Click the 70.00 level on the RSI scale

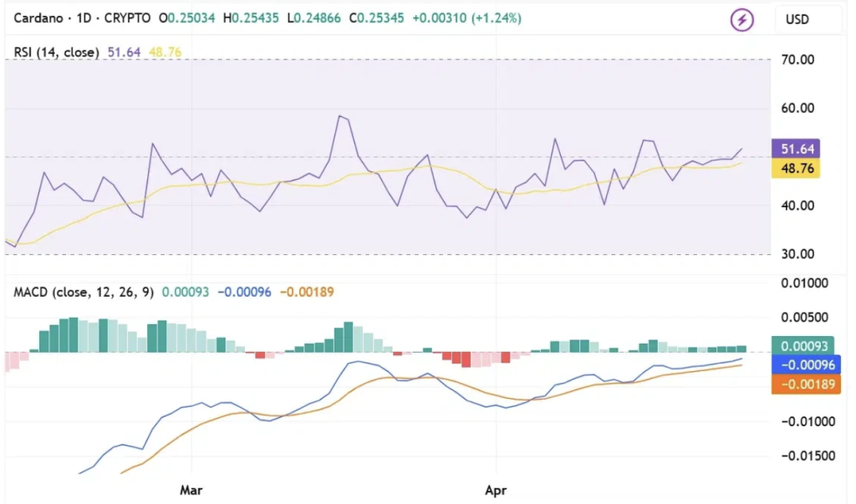point(798,59)
